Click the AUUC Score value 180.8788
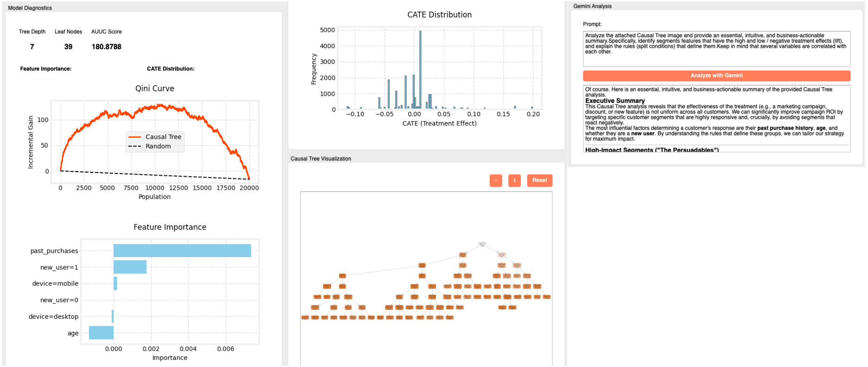This screenshot has width=868, height=367. (x=106, y=47)
